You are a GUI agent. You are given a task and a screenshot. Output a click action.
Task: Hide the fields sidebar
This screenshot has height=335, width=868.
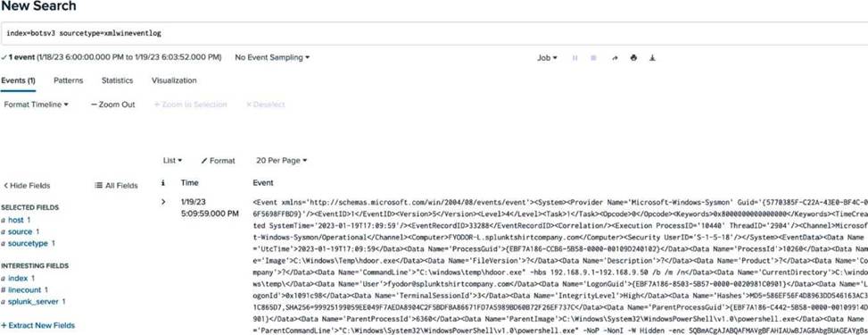tap(27, 185)
